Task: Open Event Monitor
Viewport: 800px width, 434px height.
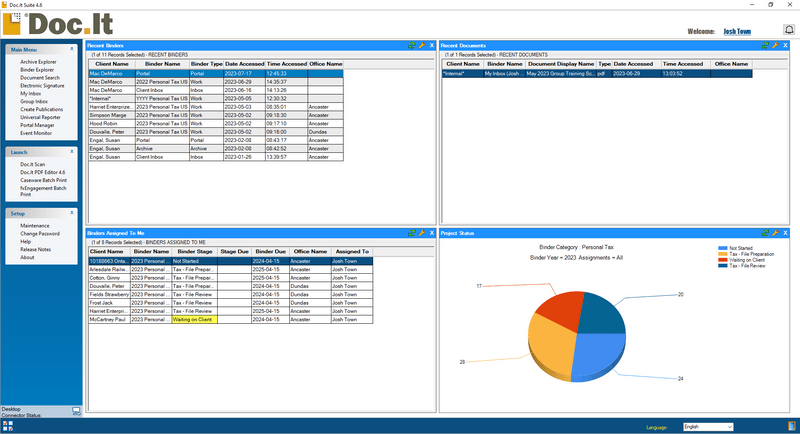Action: (x=36, y=133)
